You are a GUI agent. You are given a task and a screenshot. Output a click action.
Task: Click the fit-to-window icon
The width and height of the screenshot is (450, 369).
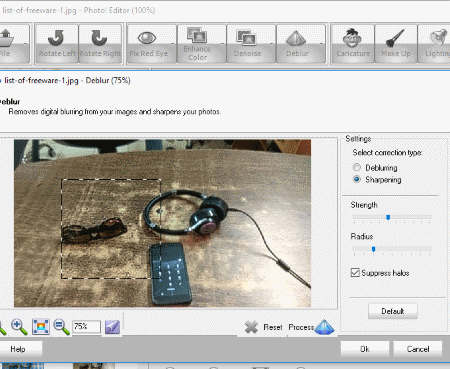pos(41,327)
